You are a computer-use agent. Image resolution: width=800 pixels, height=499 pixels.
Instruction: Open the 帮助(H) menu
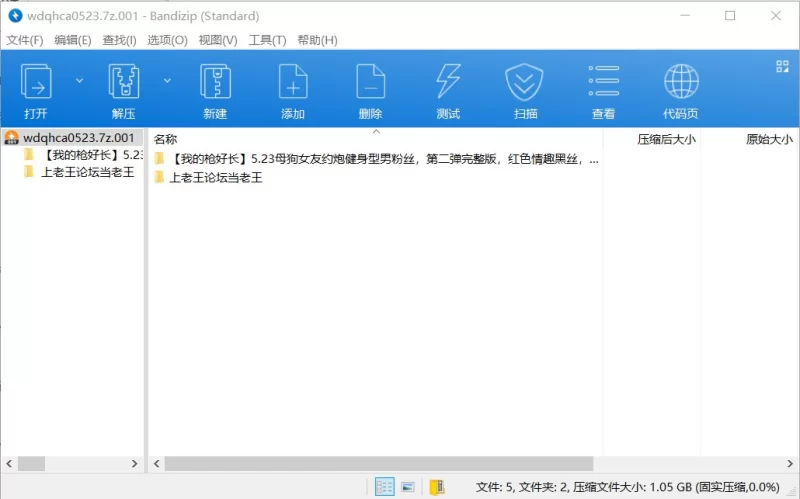point(317,40)
